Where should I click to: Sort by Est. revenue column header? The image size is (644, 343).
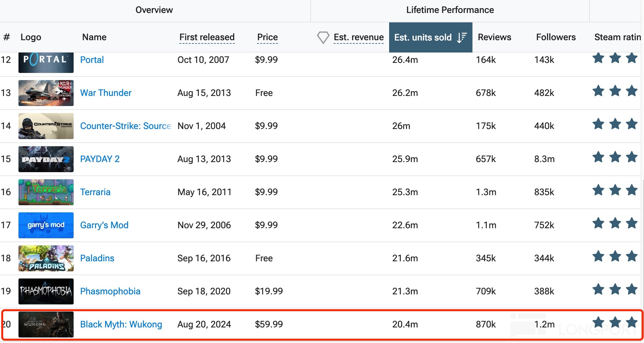click(x=358, y=37)
